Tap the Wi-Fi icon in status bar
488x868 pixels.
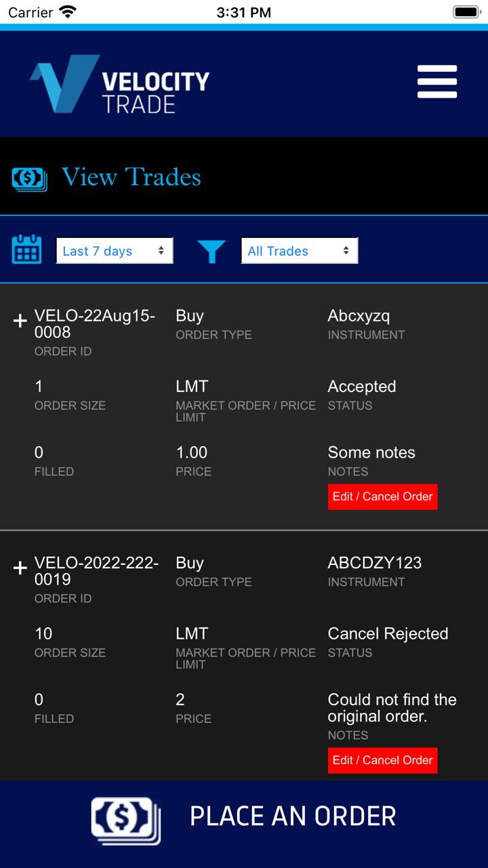click(x=68, y=12)
